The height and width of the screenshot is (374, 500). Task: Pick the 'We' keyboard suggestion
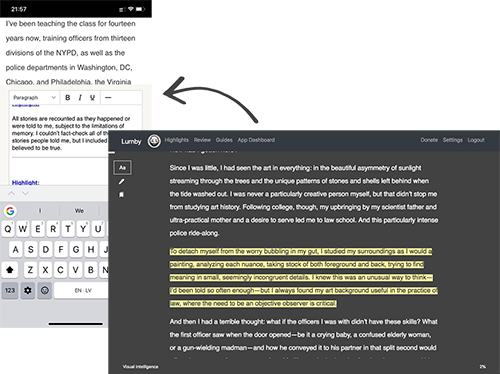79,211
